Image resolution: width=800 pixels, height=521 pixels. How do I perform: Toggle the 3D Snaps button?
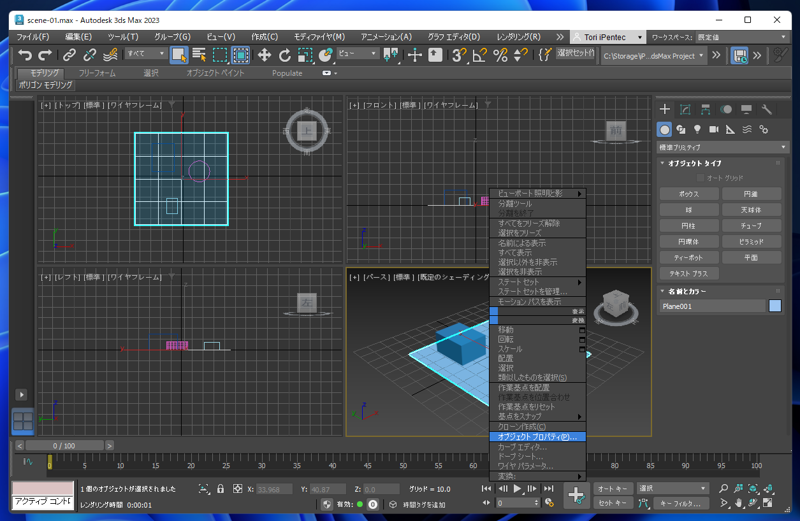pyautogui.click(x=458, y=55)
